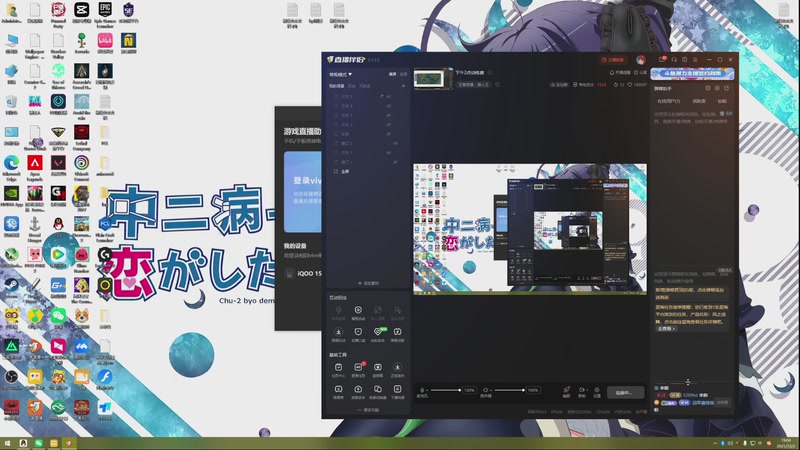The width and height of the screenshot is (800, 450).
Task: Click the microphone icon beside volume slider
Action: [422, 390]
